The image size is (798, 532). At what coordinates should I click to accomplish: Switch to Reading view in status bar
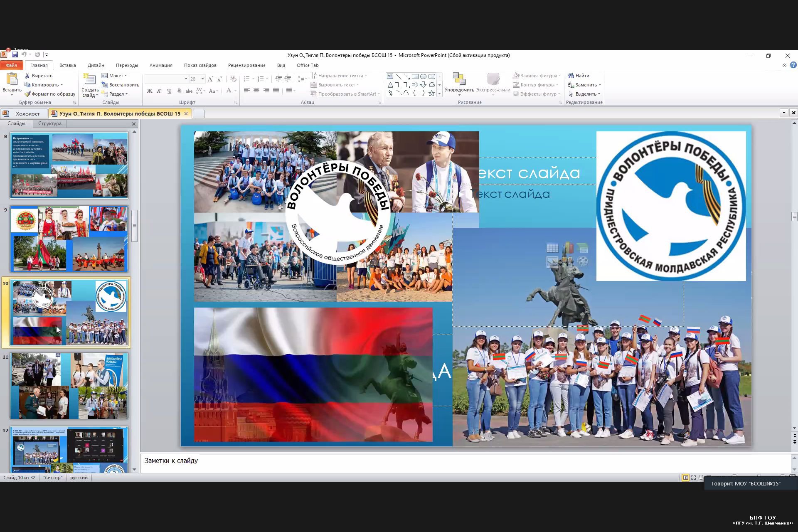click(x=701, y=478)
